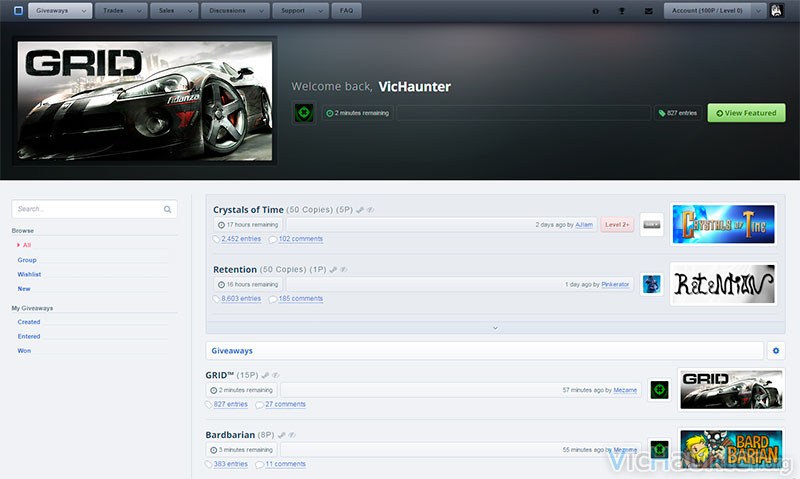800x479 pixels.
Task: Hide GRID giveaway with eye icon
Action: click(x=276, y=375)
